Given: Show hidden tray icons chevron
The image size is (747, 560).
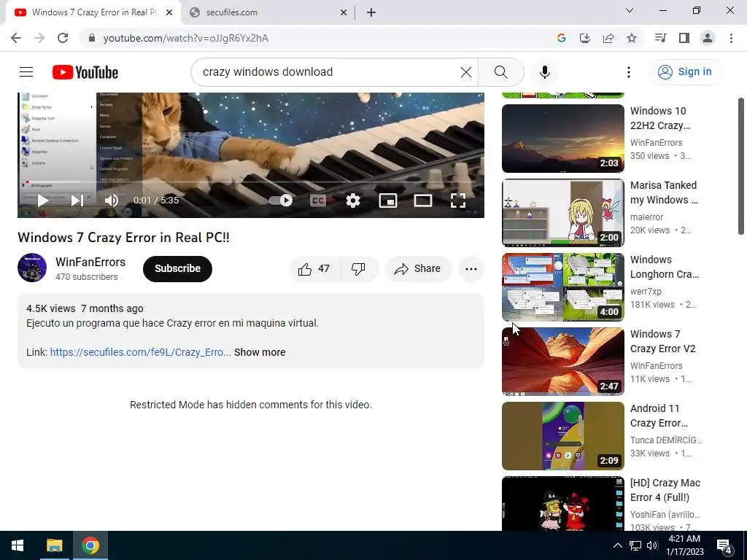Looking at the screenshot, I should tap(617, 545).
